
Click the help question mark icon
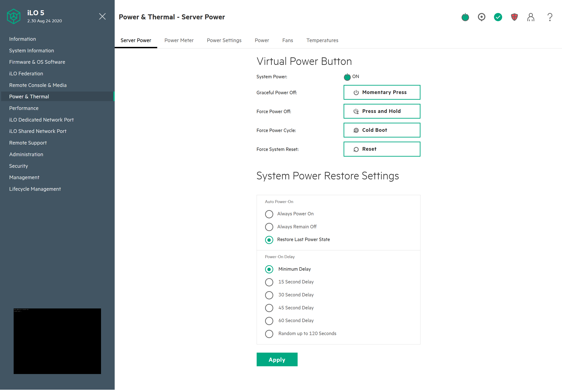(x=550, y=17)
